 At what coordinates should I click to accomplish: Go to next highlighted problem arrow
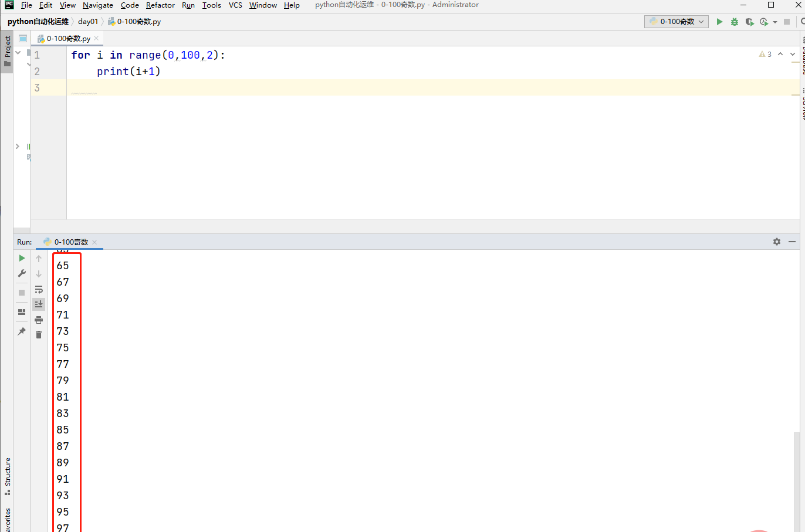coord(793,54)
